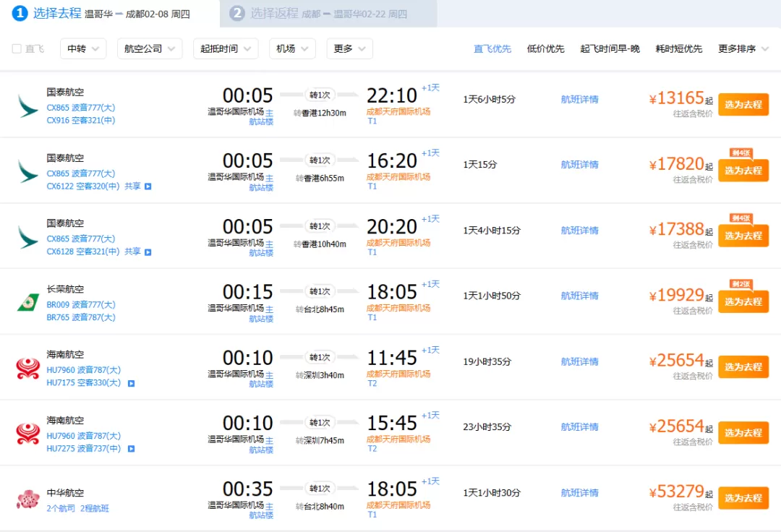Click the 剩4张 tag on the ¥17820 flight
This screenshot has height=532, width=781.
(741, 153)
